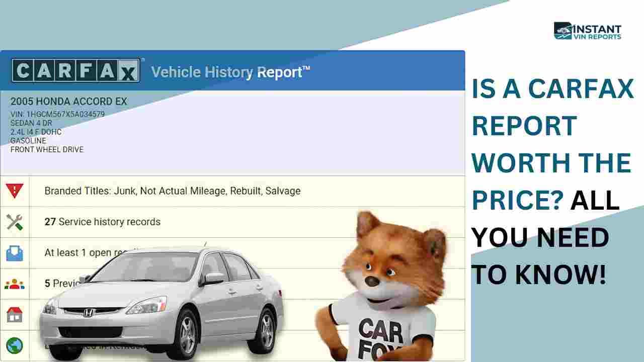Click the wrench service history icon
This screenshot has height=362, width=644.
(15, 222)
